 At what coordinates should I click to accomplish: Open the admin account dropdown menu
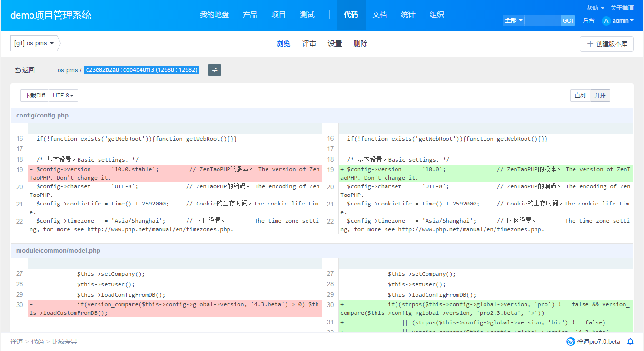pyautogui.click(x=623, y=20)
